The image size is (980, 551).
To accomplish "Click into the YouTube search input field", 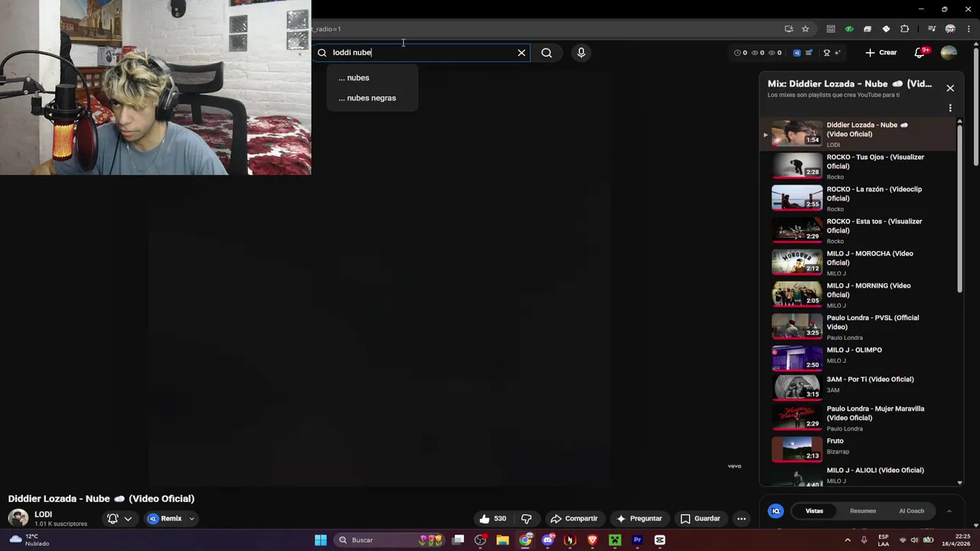I will click(x=421, y=53).
